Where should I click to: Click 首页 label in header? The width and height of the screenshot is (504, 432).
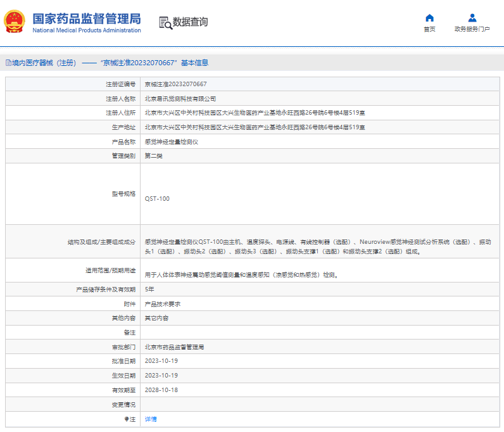[x=429, y=29]
